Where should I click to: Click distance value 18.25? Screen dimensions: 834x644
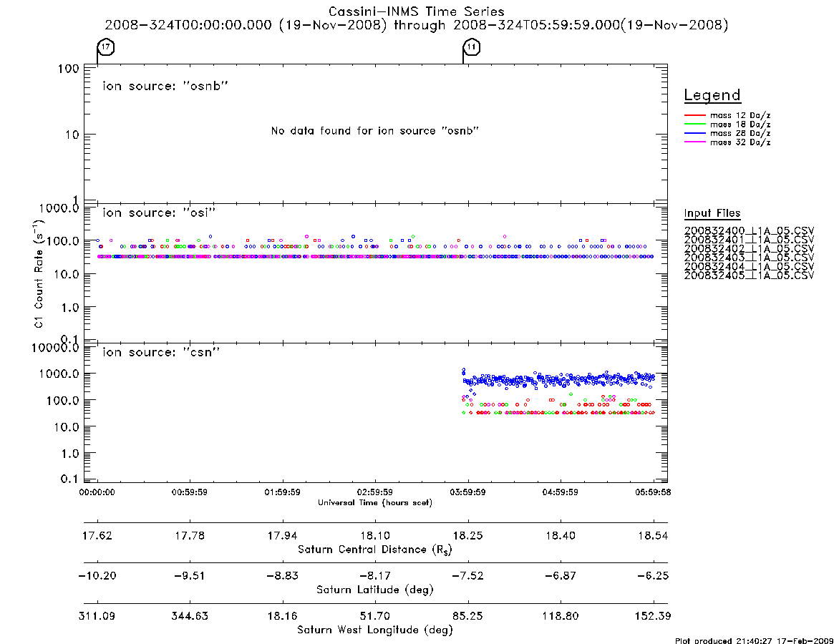pyautogui.click(x=468, y=535)
